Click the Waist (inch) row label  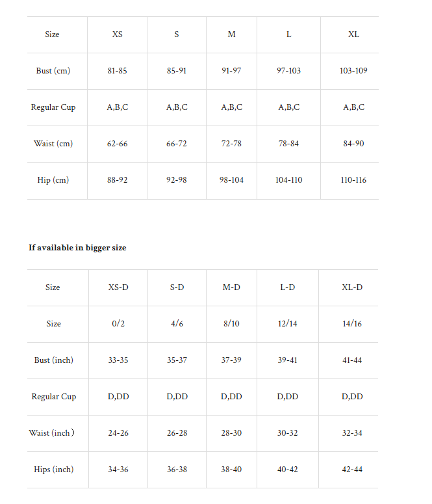point(52,433)
